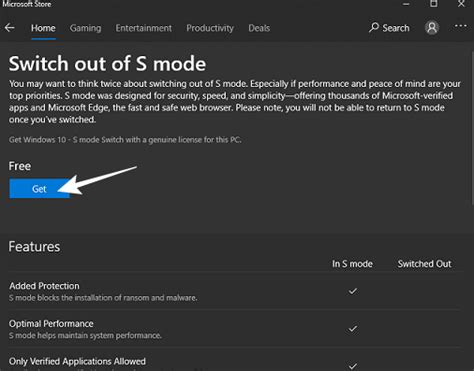Click the In S mode column header

tap(352, 264)
